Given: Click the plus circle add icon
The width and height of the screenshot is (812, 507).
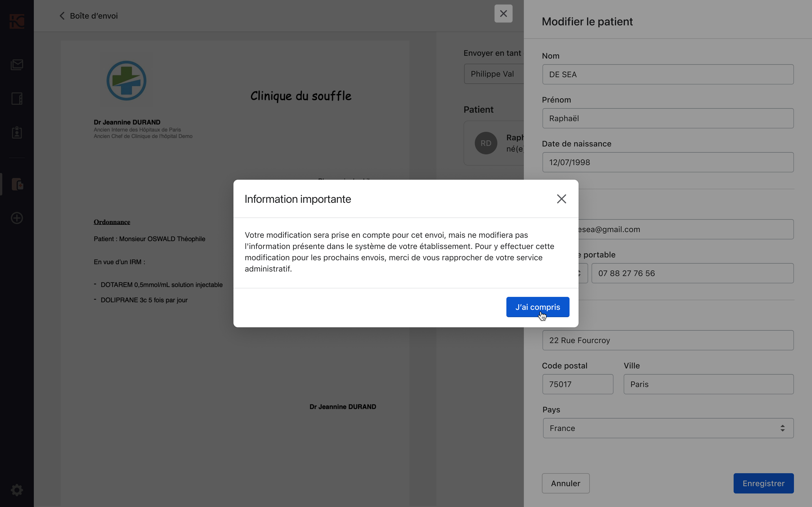Looking at the screenshot, I should click(17, 218).
